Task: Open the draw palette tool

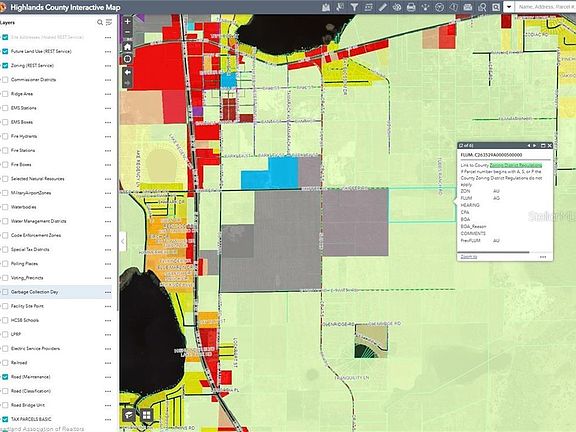Action: point(397,7)
